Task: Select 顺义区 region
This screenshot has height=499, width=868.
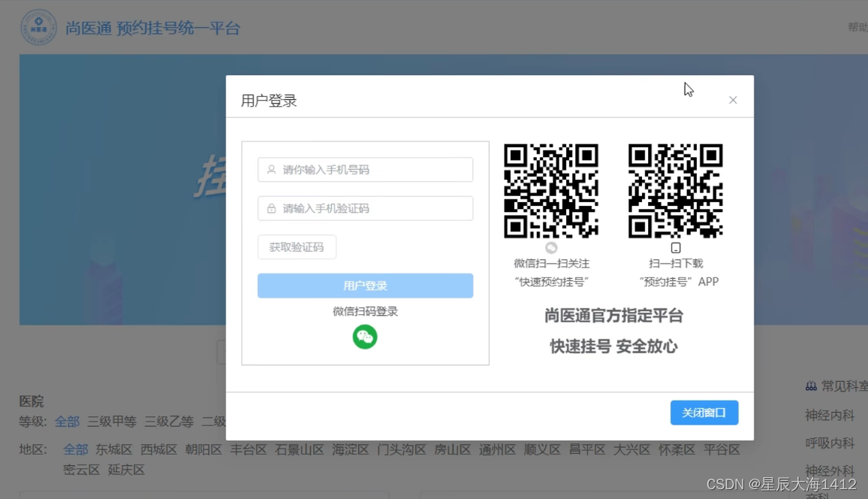Action: pyautogui.click(x=542, y=449)
